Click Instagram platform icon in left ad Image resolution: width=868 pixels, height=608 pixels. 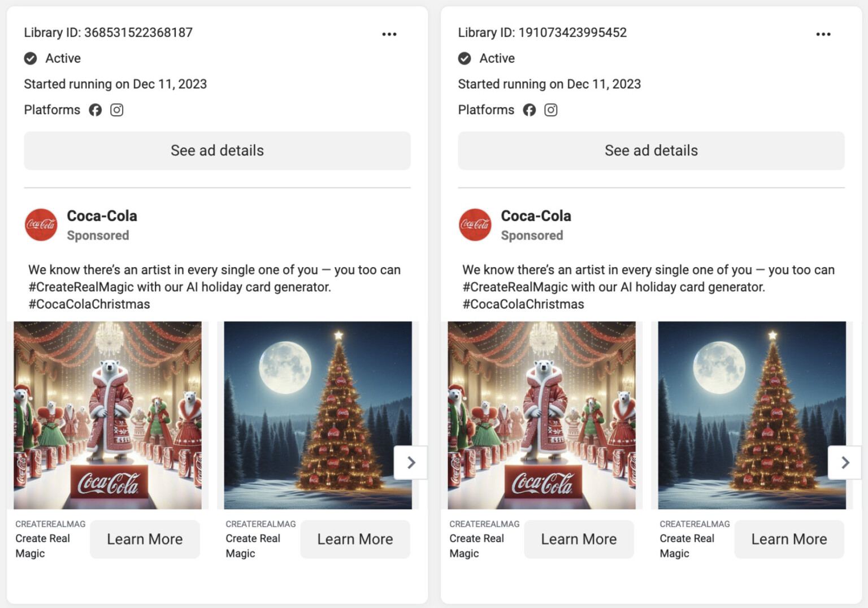116,110
